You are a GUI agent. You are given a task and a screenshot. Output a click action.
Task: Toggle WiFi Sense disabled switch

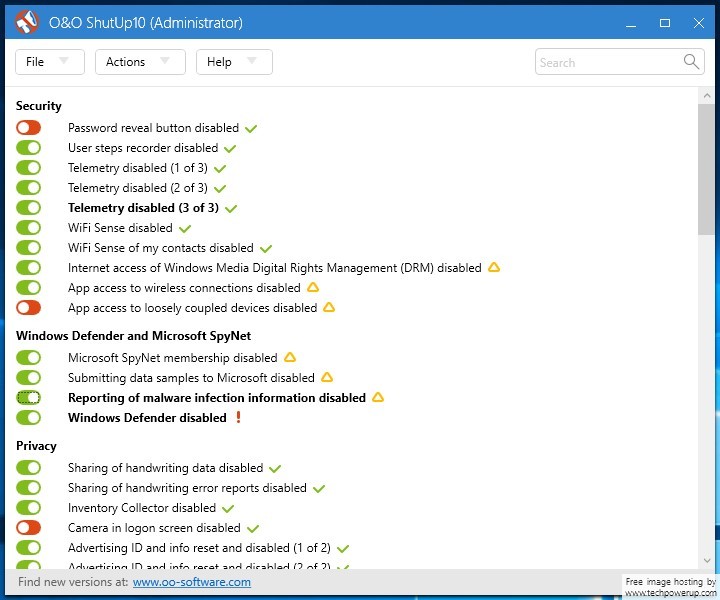(x=28, y=228)
